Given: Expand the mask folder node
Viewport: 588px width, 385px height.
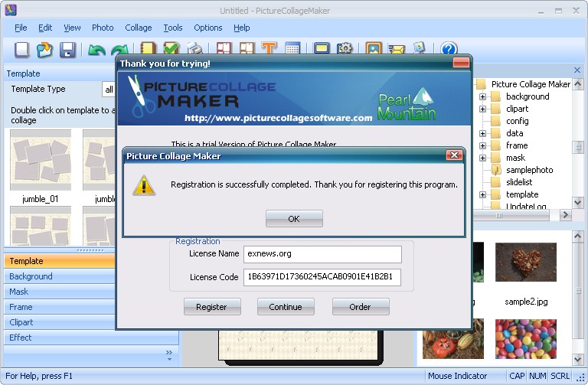Looking at the screenshot, I should (482, 158).
